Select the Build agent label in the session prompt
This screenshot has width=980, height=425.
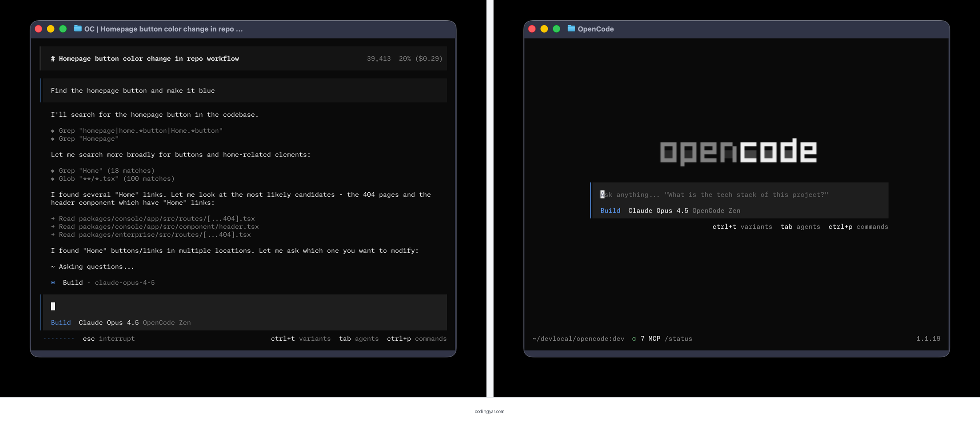point(61,323)
